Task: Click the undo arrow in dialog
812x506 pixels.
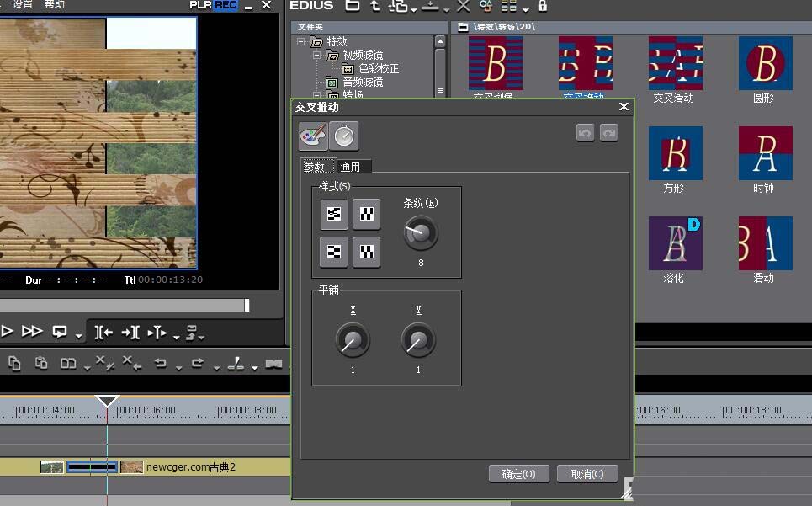Action: tap(585, 133)
